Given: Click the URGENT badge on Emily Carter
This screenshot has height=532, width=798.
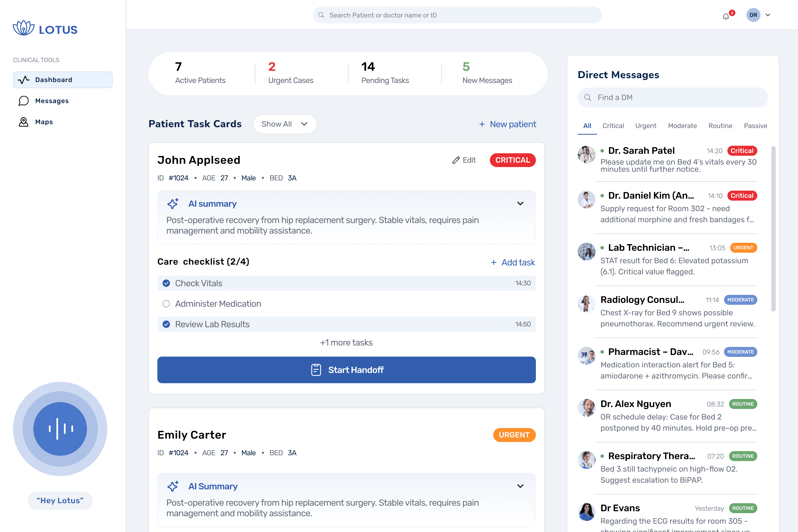Looking at the screenshot, I should click(x=514, y=435).
